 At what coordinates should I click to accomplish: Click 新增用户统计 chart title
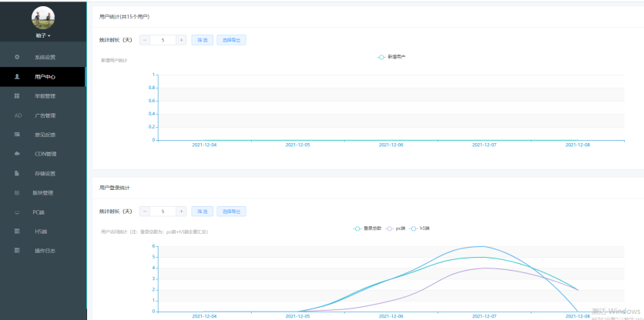114,60
